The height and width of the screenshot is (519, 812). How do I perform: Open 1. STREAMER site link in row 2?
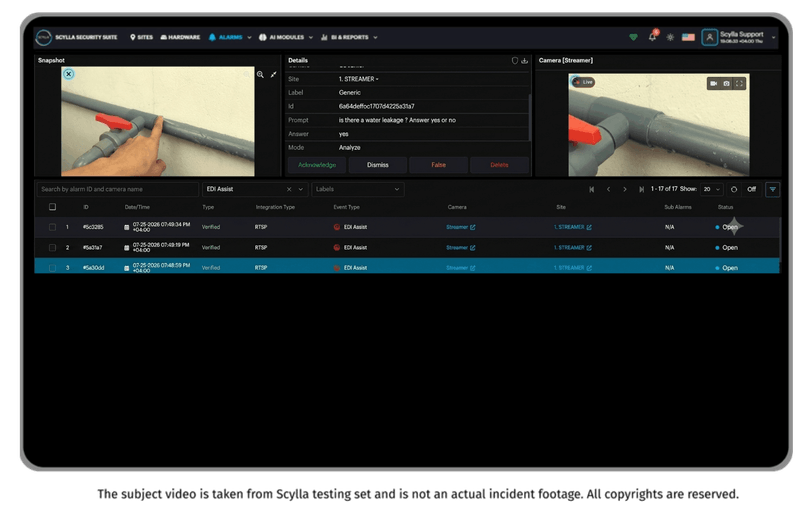[573, 248]
